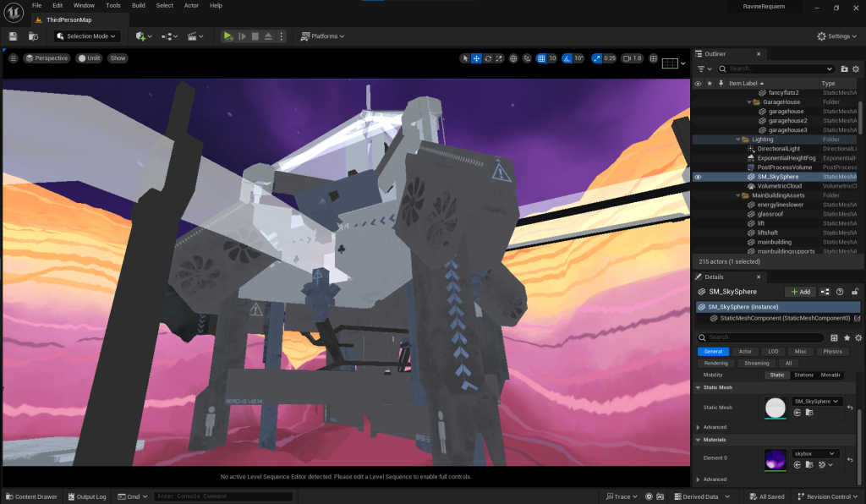The width and height of the screenshot is (866, 504).
Task: Open play options three-dot menu
Action: [282, 36]
